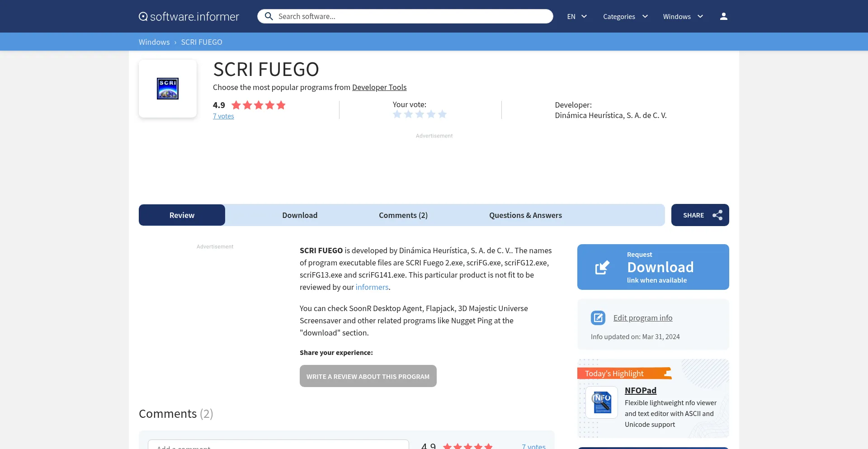Click the search magnifier icon
The width and height of the screenshot is (868, 449).
pos(269,16)
